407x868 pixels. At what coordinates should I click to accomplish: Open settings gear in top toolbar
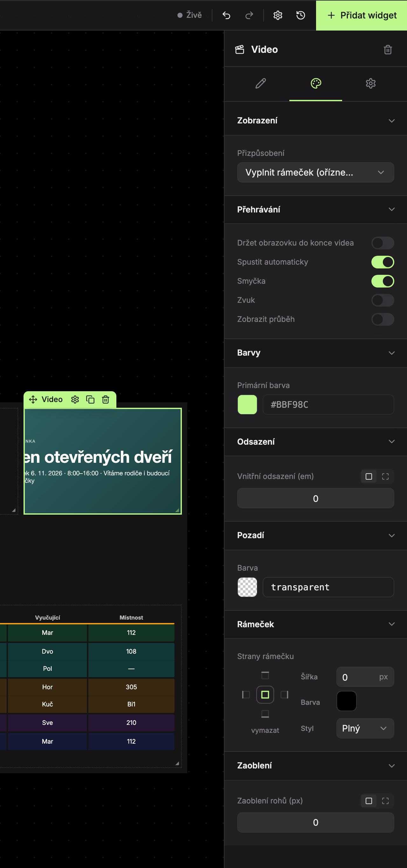pos(278,15)
